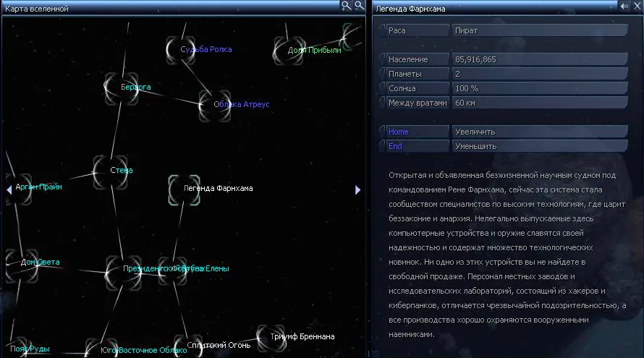Select the Стена sector on map
The image size is (644, 358).
[106, 170]
